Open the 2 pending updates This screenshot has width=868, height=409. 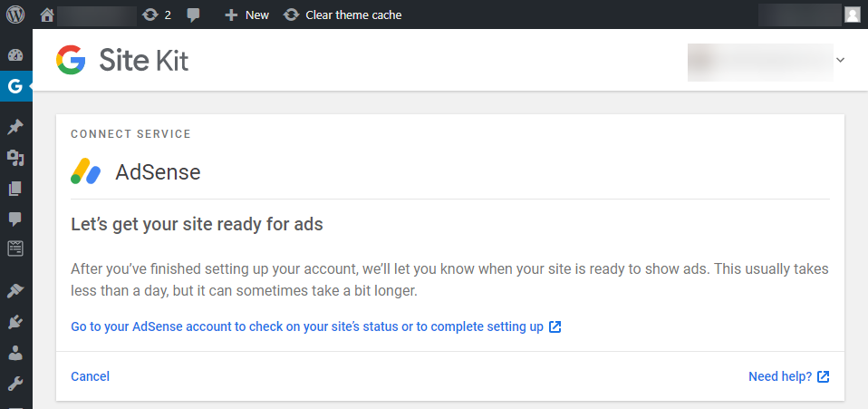click(x=157, y=15)
